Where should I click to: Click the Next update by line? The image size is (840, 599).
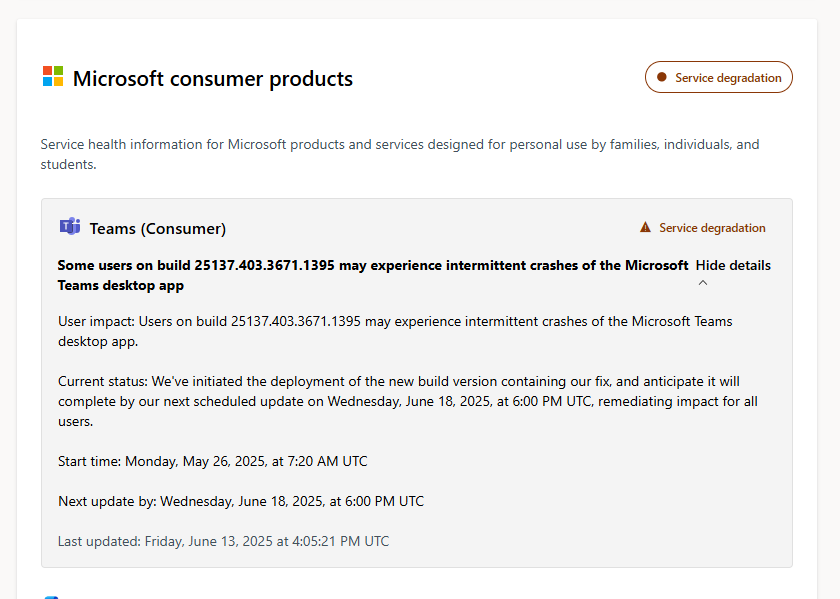tap(240, 501)
